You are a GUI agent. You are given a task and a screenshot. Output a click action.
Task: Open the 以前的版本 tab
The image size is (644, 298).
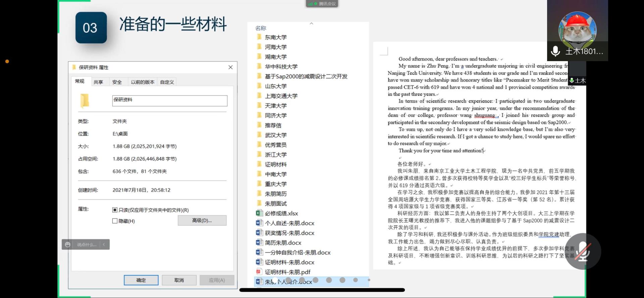143,82
